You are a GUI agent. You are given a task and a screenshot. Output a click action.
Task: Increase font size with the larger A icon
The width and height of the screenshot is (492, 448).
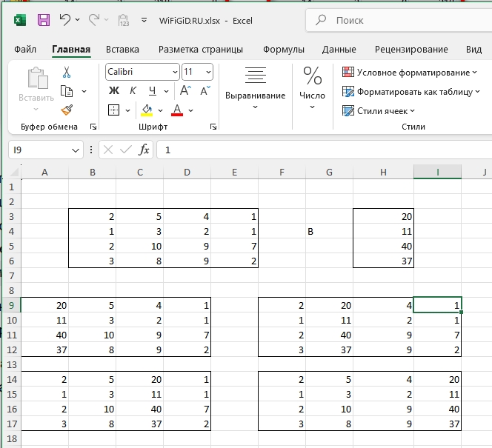coord(185,90)
